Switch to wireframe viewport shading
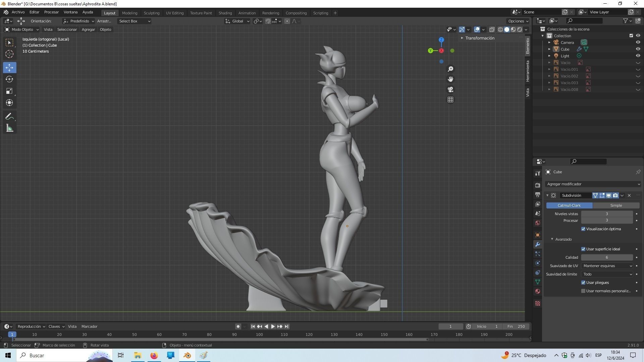The height and width of the screenshot is (362, 644). tap(500, 29)
